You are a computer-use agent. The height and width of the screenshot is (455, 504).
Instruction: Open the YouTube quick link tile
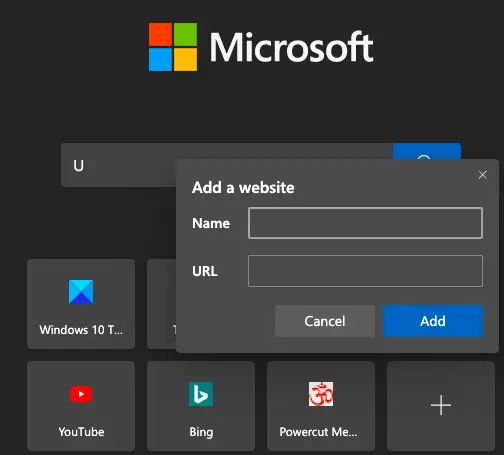coord(81,406)
